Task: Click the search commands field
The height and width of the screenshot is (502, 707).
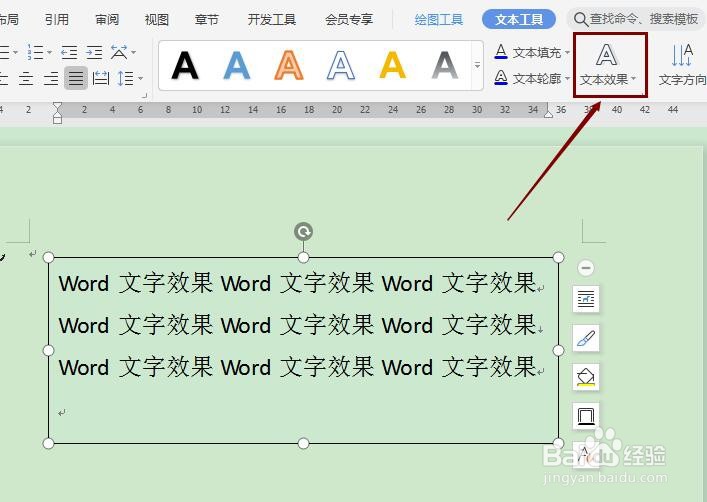Action: click(637, 19)
